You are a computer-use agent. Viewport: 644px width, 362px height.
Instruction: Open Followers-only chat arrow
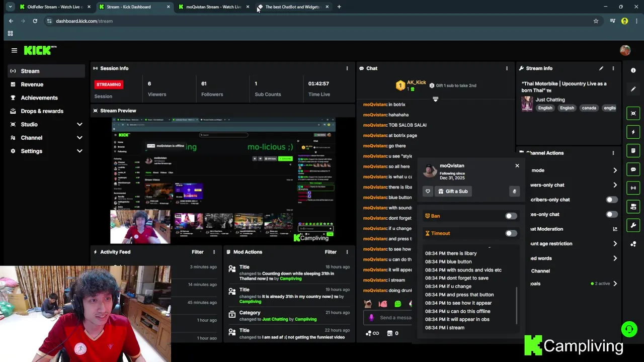point(615,185)
